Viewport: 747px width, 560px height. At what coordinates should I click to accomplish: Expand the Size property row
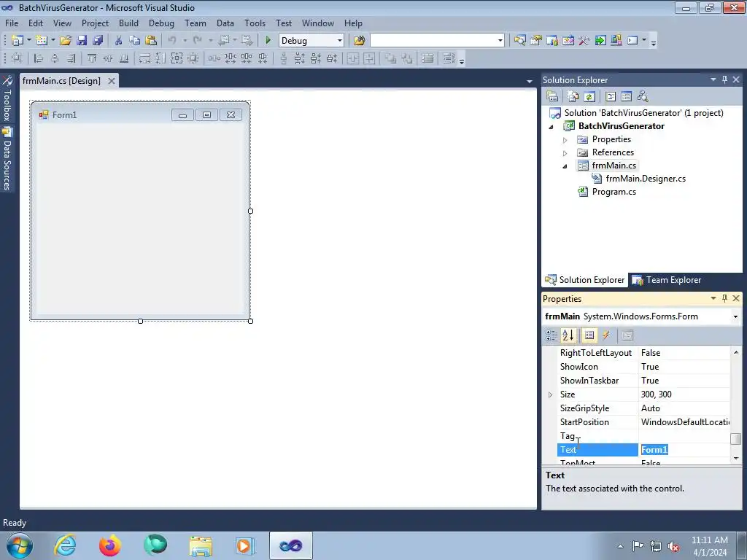point(550,394)
